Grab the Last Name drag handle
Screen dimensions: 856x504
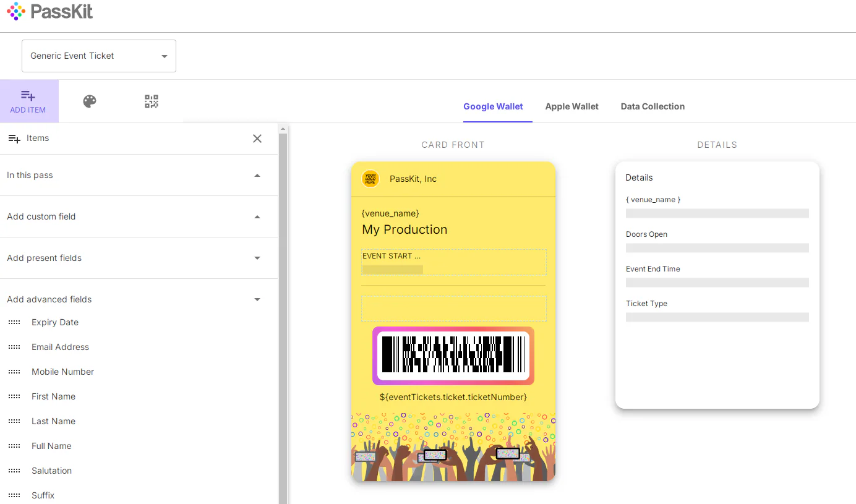(x=14, y=421)
